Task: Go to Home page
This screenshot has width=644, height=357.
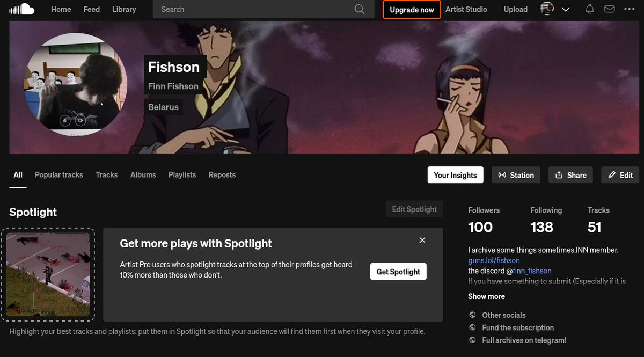Action: (61, 9)
